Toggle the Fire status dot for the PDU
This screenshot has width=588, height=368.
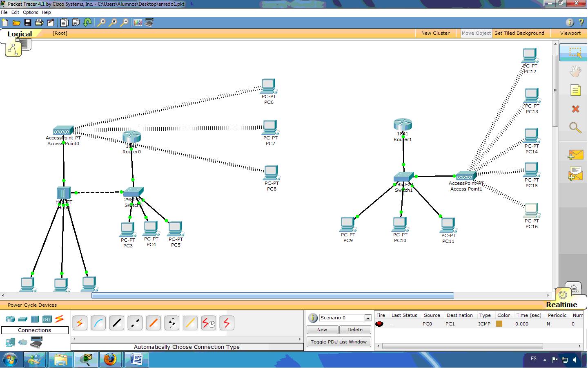(x=379, y=324)
